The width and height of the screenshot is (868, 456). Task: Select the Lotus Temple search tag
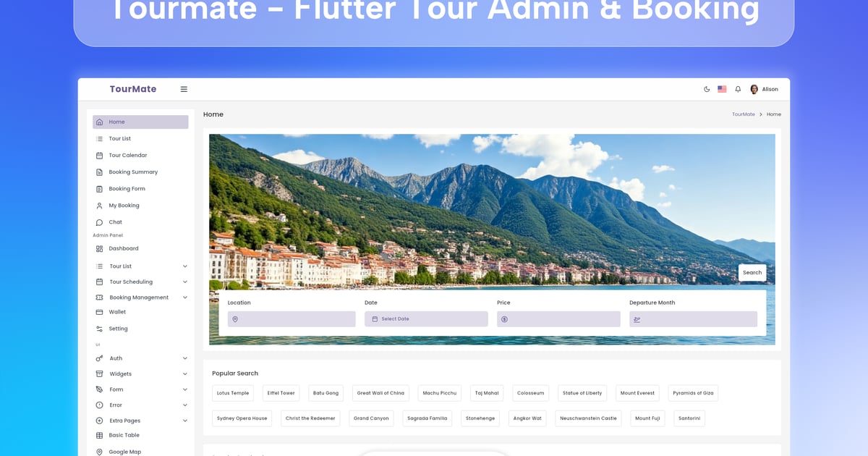pyautogui.click(x=233, y=393)
